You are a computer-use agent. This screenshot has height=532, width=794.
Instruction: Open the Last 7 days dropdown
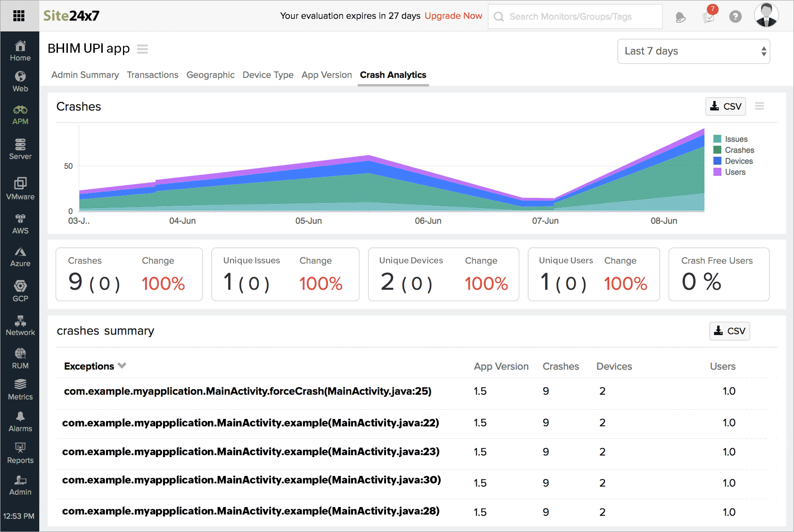tap(693, 51)
